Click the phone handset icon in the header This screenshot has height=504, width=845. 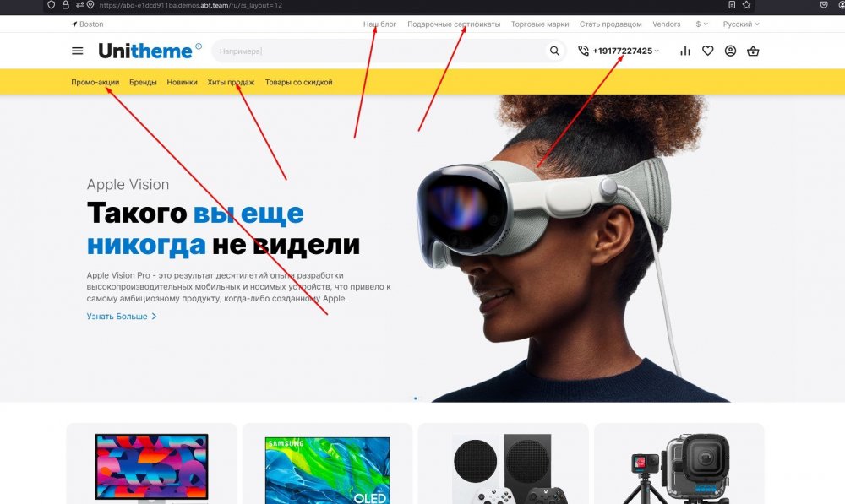coord(582,51)
